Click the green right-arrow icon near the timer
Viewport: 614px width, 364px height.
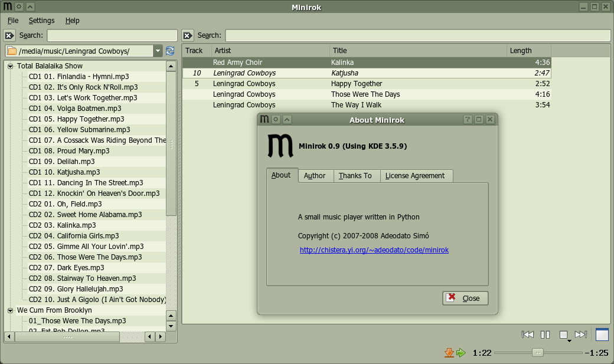coord(461,353)
